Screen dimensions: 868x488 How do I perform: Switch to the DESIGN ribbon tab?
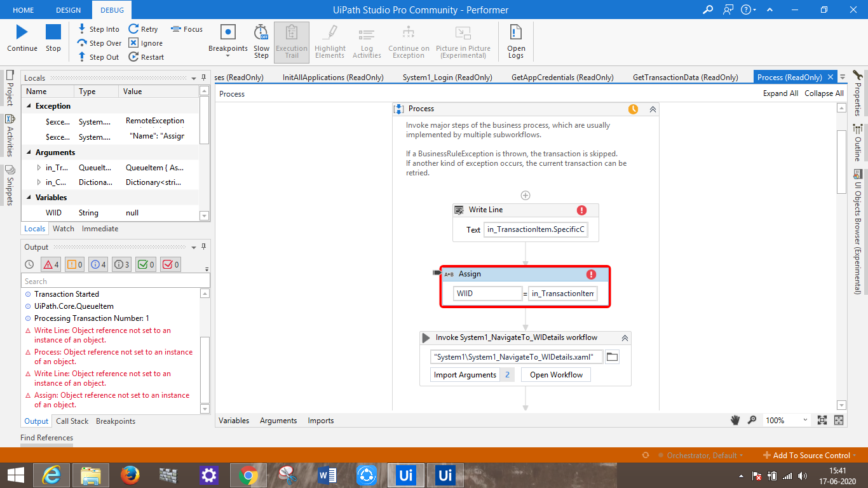69,10
